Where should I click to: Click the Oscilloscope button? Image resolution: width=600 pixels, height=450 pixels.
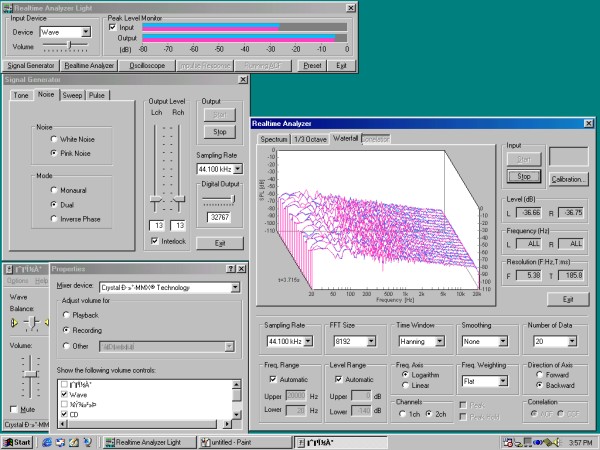147,65
